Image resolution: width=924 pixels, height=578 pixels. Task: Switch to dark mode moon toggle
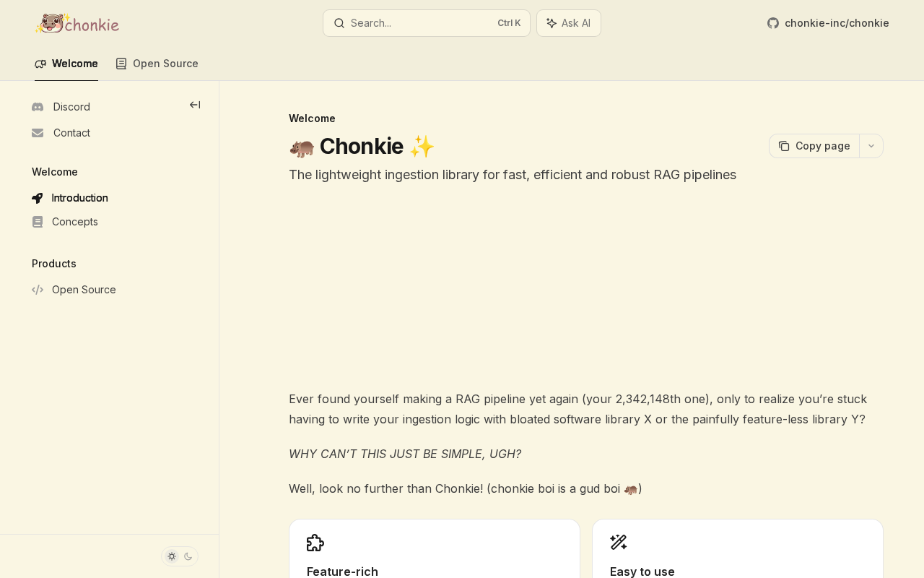point(188,556)
